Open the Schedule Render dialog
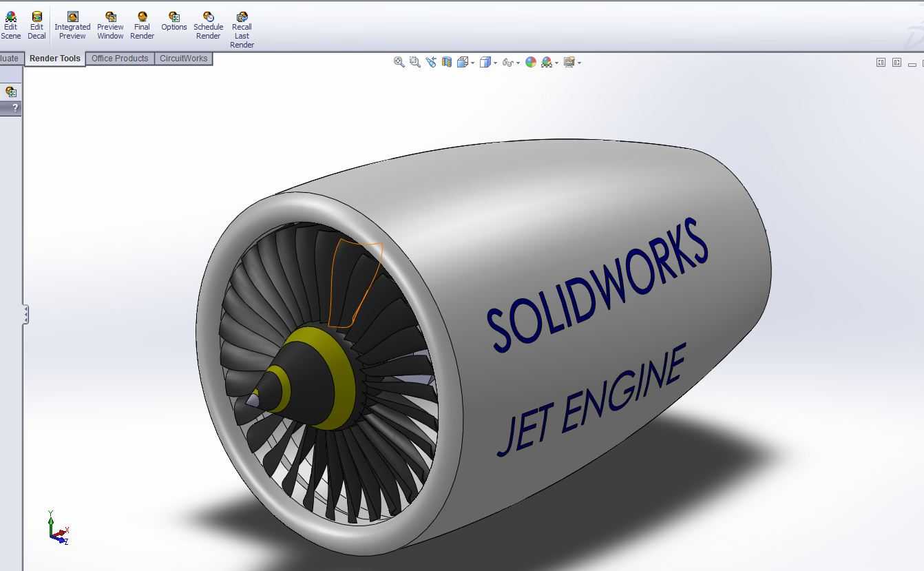Image resolution: width=924 pixels, height=571 pixels. click(208, 25)
